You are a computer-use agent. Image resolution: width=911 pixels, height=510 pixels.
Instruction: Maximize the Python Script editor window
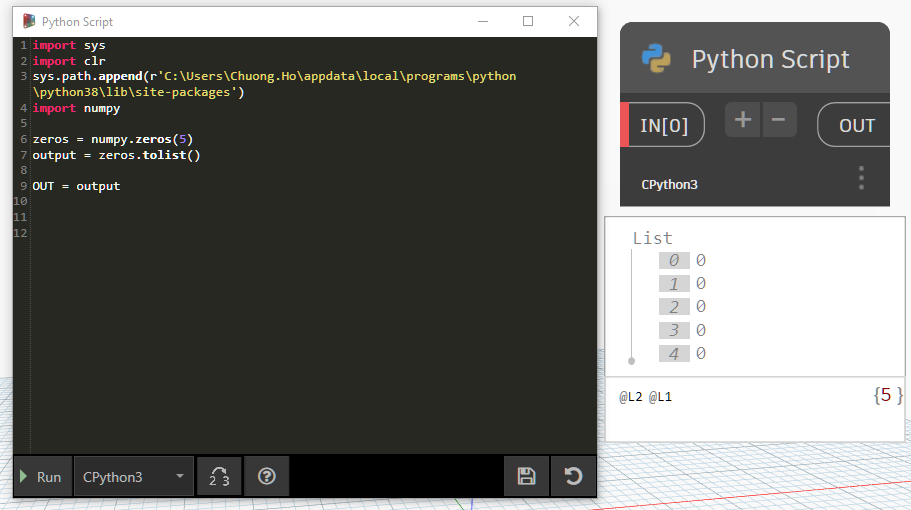coord(528,21)
